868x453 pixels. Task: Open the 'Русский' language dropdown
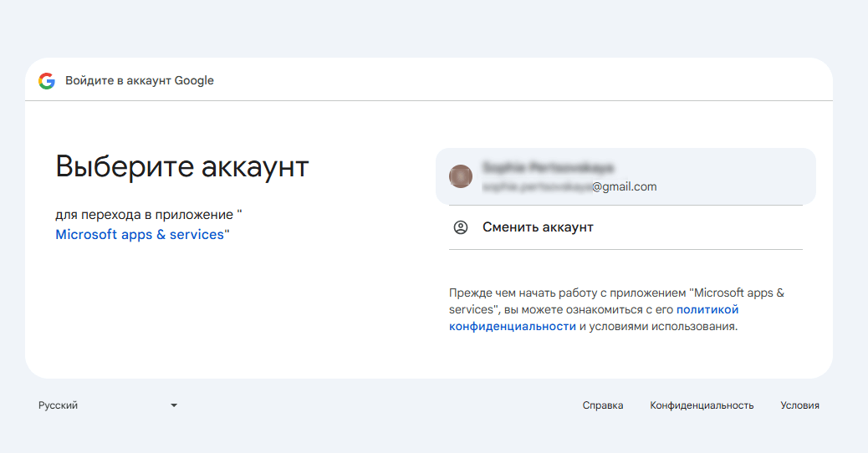tap(108, 405)
